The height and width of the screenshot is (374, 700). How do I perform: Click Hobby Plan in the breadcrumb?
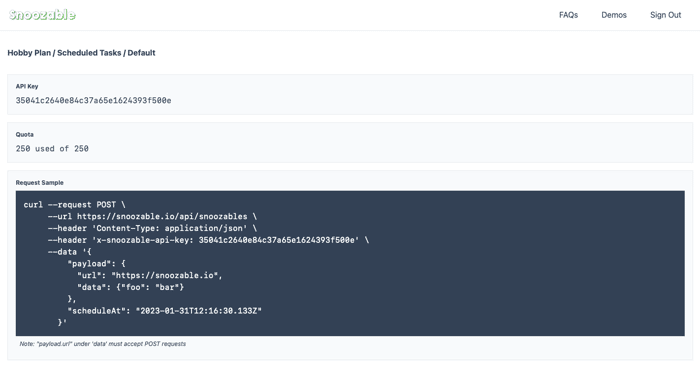tap(29, 53)
